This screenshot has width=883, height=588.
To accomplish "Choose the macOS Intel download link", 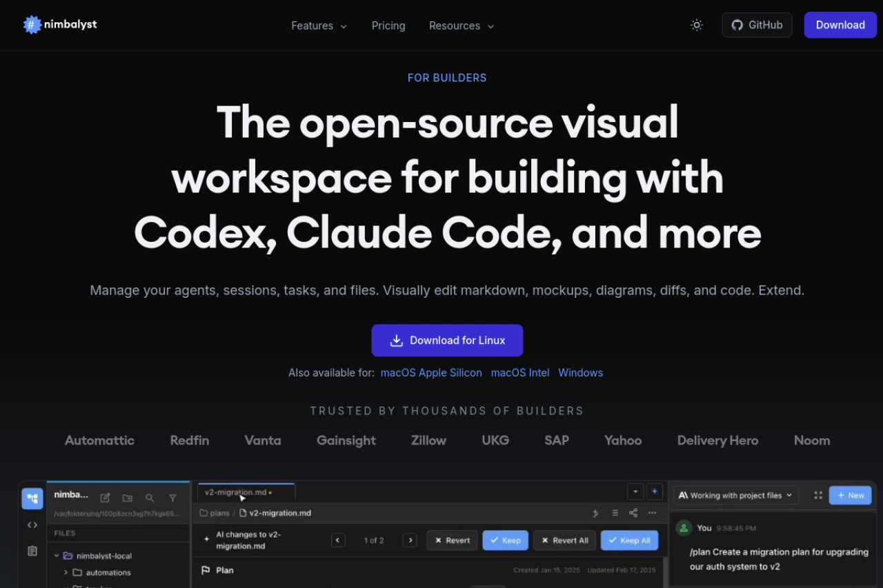I will [x=520, y=372].
